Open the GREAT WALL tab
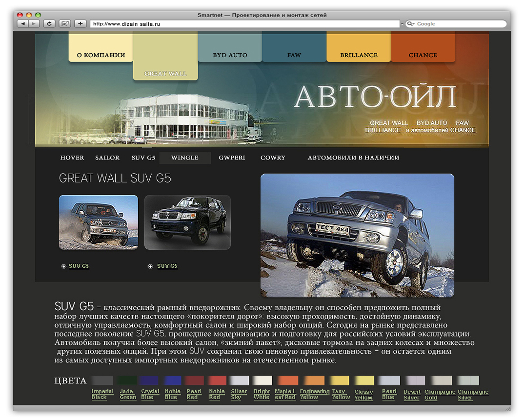524x420 pixels. click(165, 56)
